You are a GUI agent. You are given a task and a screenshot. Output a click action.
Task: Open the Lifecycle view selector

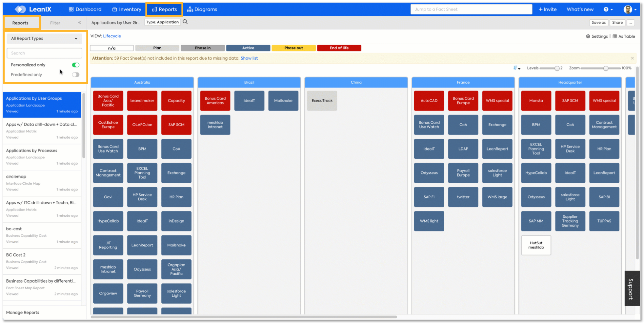(112, 36)
